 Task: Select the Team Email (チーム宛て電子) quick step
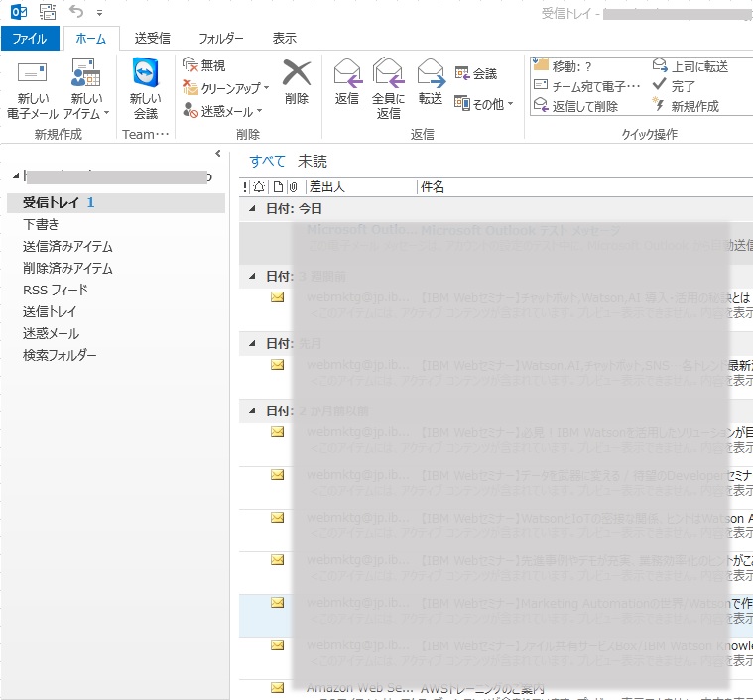pyautogui.click(x=586, y=86)
